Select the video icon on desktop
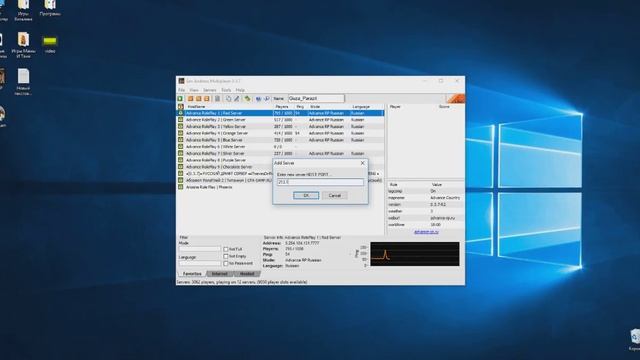This screenshot has width=640, height=360. click(50, 44)
